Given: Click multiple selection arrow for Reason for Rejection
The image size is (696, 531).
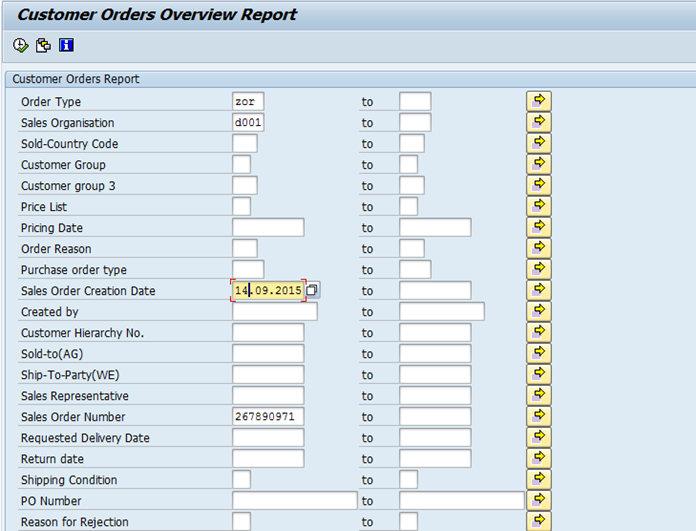Looking at the screenshot, I should 539,521.
